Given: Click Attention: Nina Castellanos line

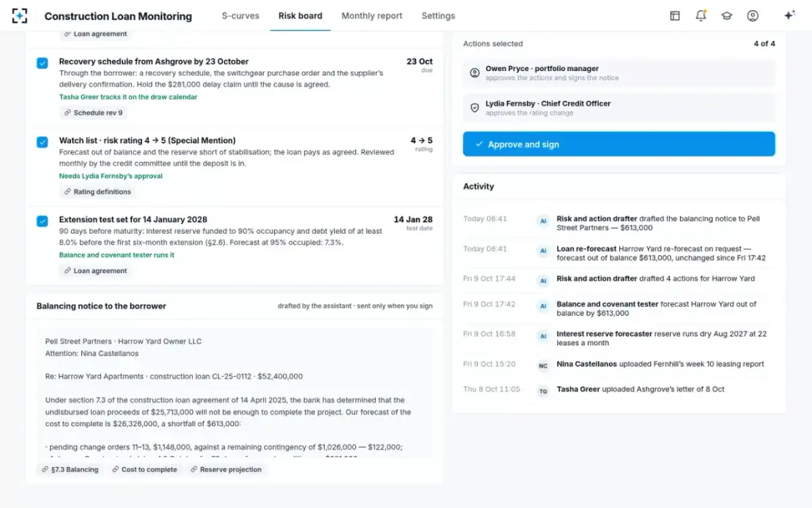Looking at the screenshot, I should tap(92, 353).
